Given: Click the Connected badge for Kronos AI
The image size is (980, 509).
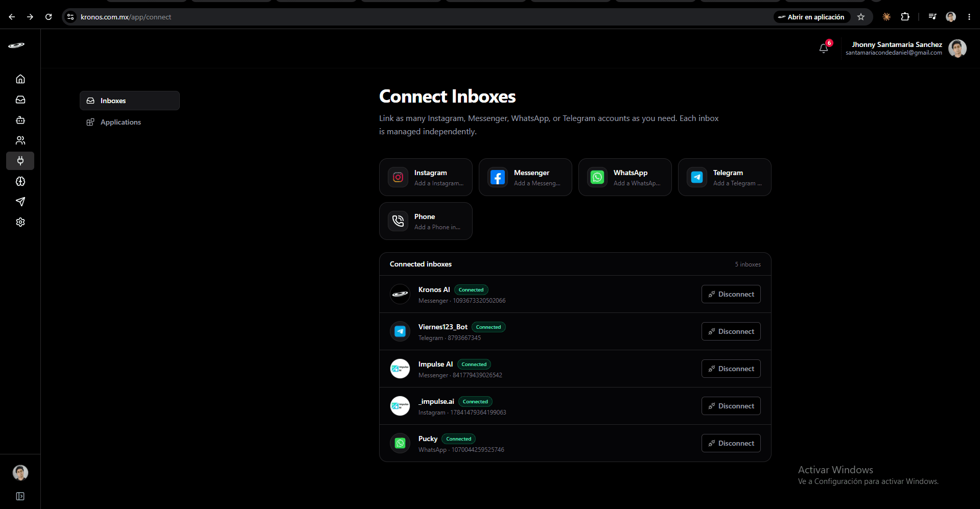Looking at the screenshot, I should point(471,290).
